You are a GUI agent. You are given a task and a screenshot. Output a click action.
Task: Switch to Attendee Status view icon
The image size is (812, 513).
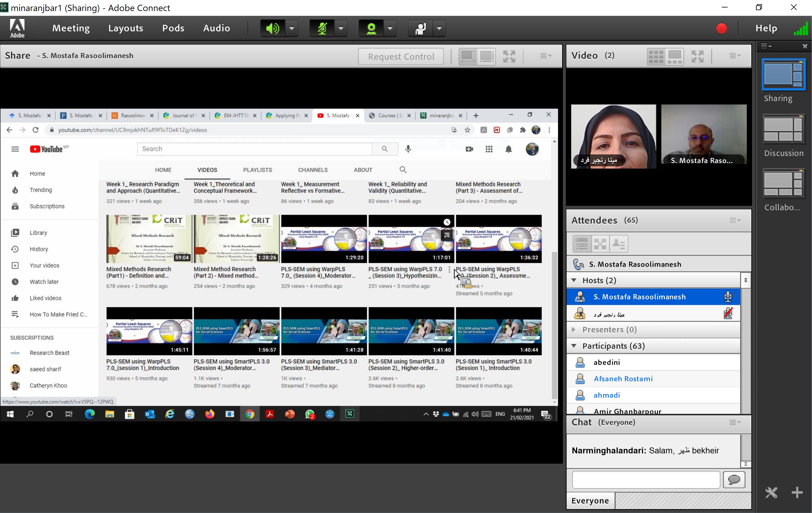point(619,244)
